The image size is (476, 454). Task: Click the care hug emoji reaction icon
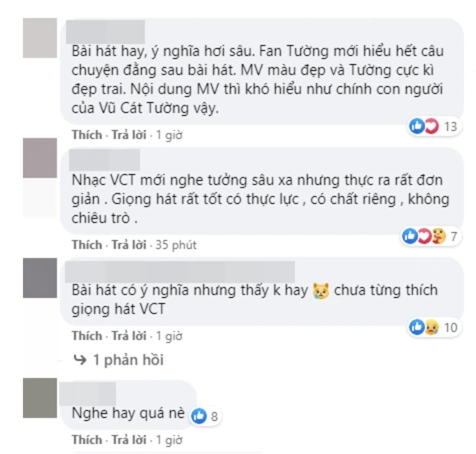[x=439, y=236]
